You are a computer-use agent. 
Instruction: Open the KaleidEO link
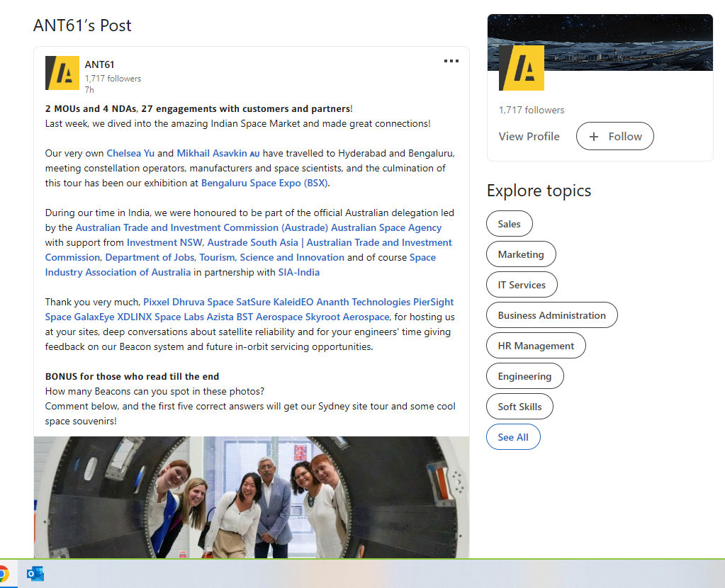tap(293, 303)
